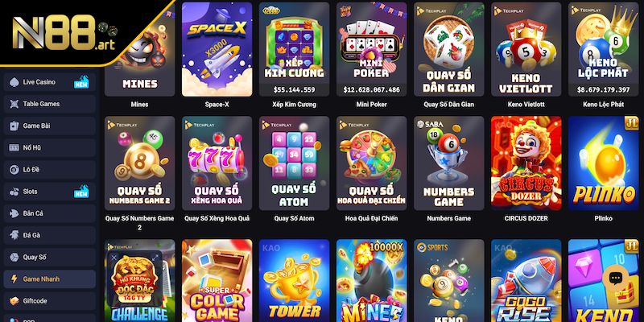This screenshot has width=644, height=322.
Task: Click the Table Games sidebar icon
Action: tap(14, 104)
